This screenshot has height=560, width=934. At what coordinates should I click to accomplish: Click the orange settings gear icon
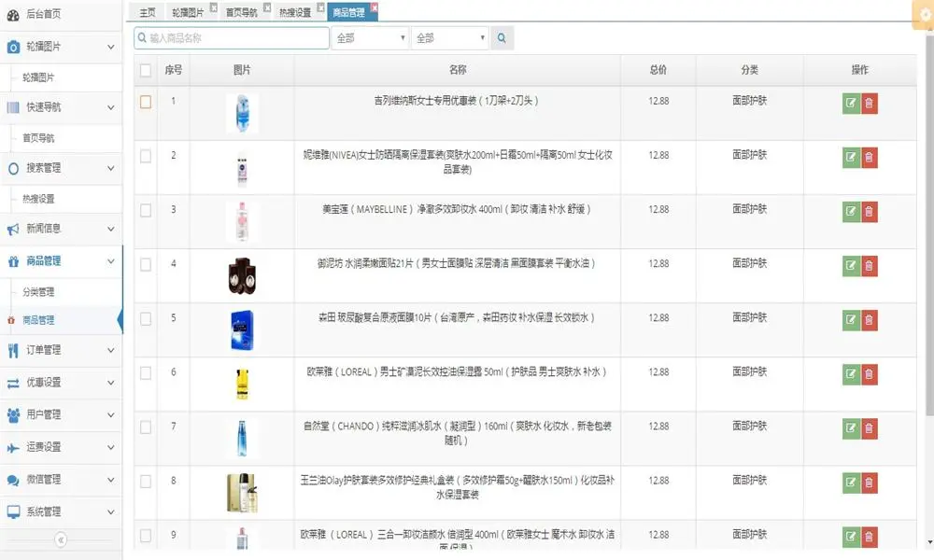(x=925, y=15)
